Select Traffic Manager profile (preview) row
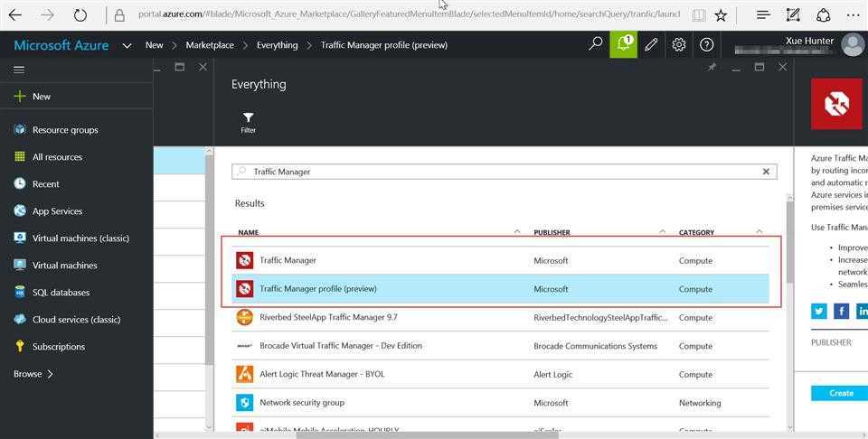Viewport: 868px width, 439px height. coord(500,289)
